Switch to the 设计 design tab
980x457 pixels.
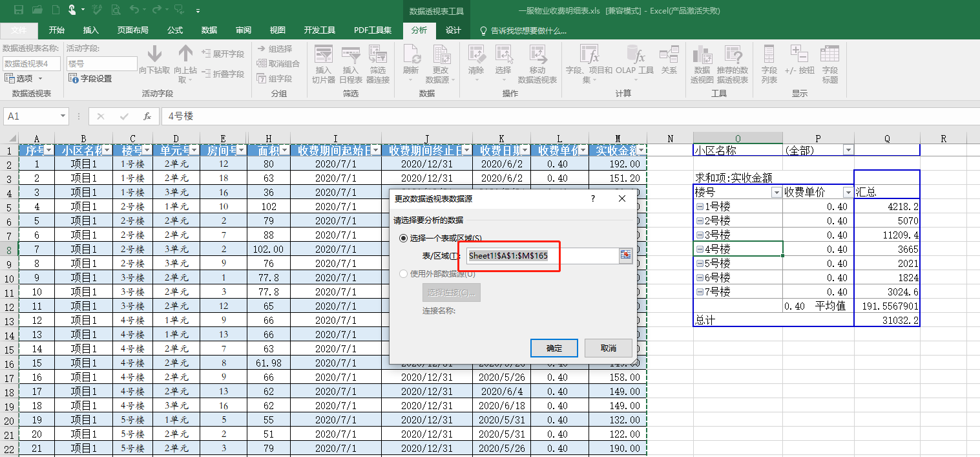(454, 30)
